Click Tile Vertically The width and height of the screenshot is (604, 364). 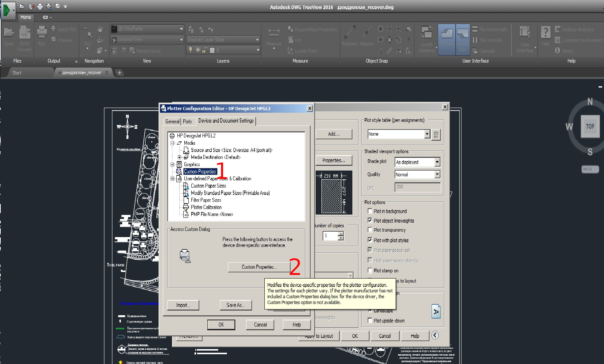[487, 40]
